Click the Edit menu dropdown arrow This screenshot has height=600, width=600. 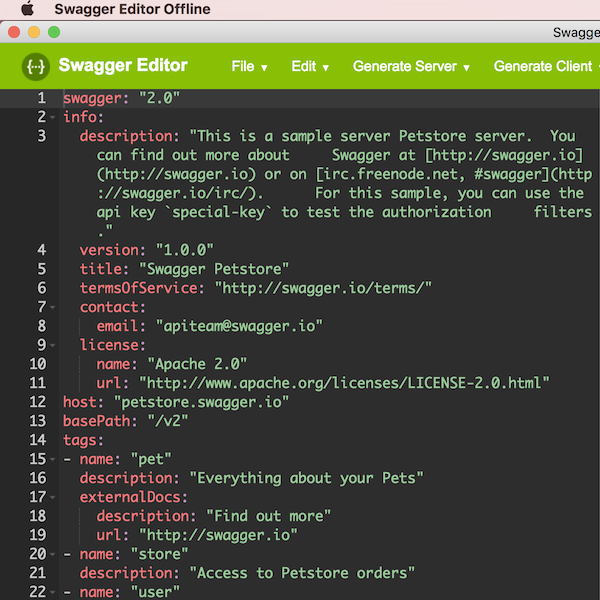click(x=326, y=68)
